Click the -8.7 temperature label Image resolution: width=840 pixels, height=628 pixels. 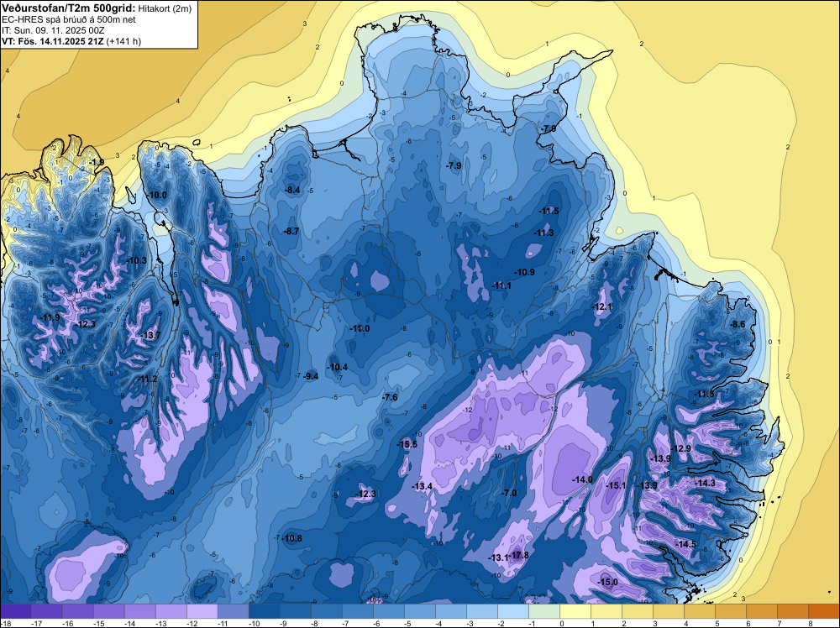pyautogui.click(x=291, y=231)
